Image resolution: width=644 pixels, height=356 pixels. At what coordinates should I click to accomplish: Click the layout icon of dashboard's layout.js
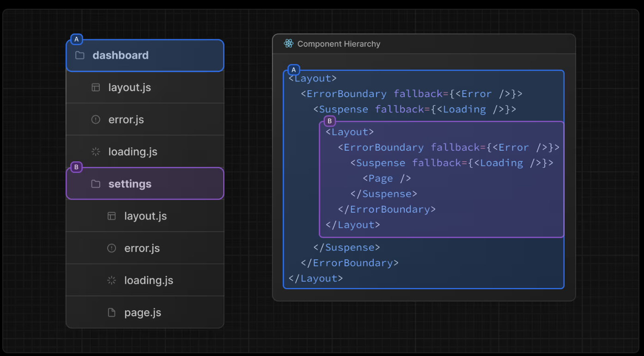click(x=96, y=87)
